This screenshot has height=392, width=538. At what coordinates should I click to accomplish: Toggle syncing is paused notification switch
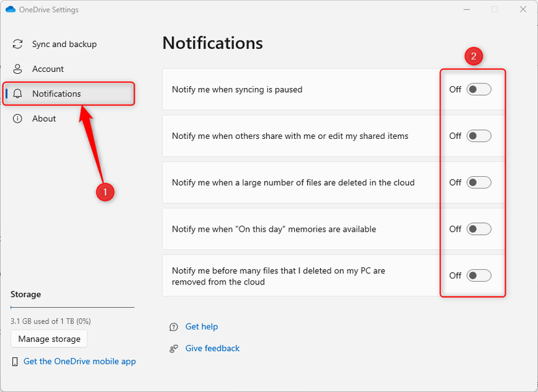pos(479,89)
